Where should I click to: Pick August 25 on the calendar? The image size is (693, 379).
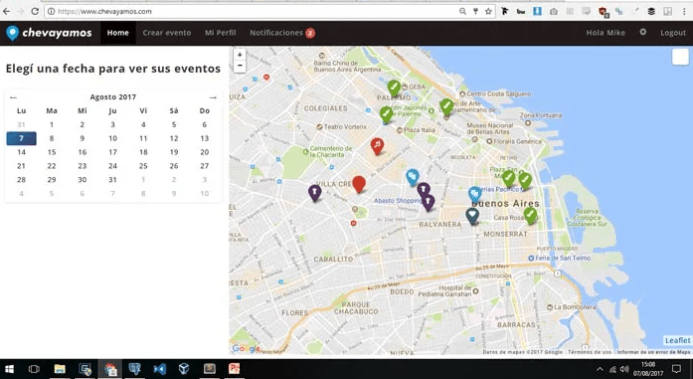(x=143, y=166)
